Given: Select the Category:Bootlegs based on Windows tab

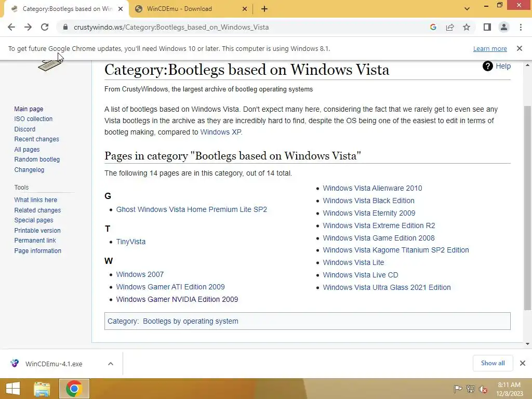Looking at the screenshot, I should [67, 9].
